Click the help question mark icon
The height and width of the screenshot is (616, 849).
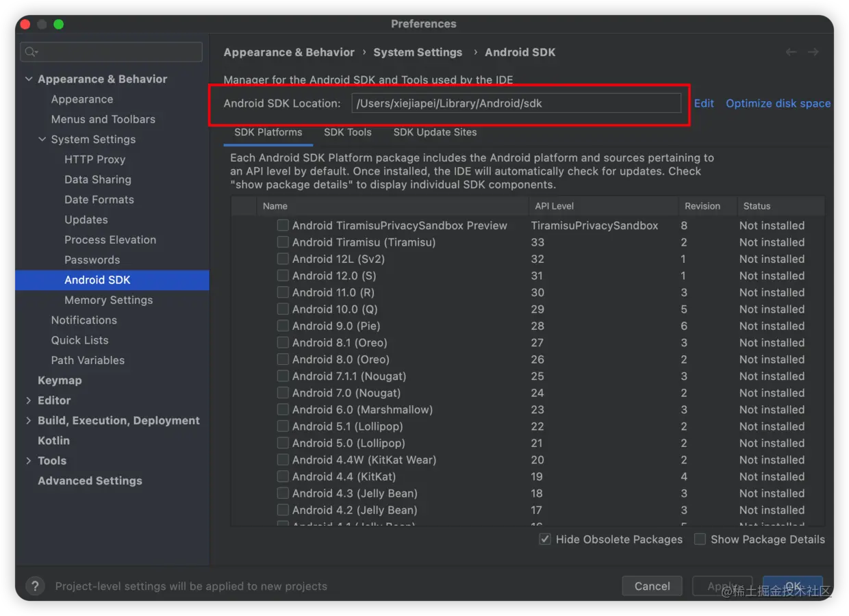(x=35, y=586)
